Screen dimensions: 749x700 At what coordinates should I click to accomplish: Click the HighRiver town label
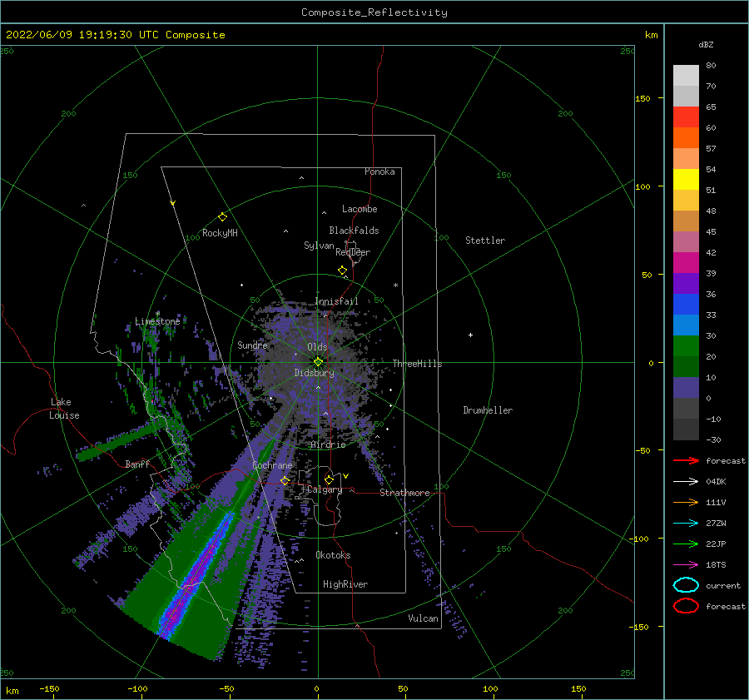[345, 584]
